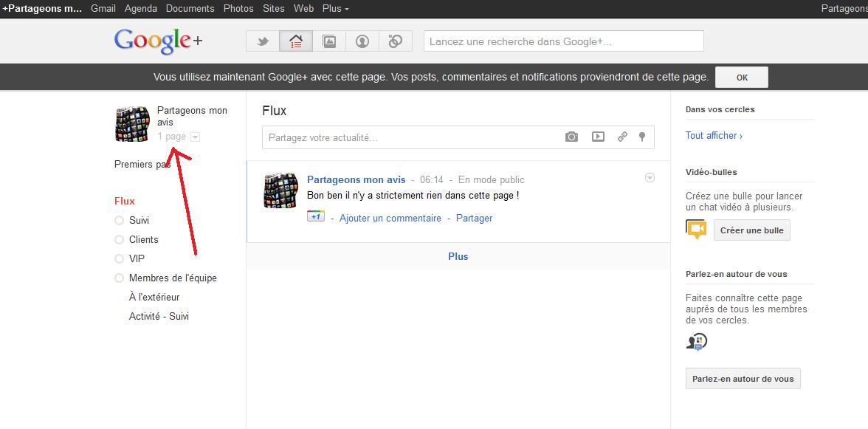The height and width of the screenshot is (429, 868).
Task: Open the Circles toolbar icon
Action: coord(396,41)
